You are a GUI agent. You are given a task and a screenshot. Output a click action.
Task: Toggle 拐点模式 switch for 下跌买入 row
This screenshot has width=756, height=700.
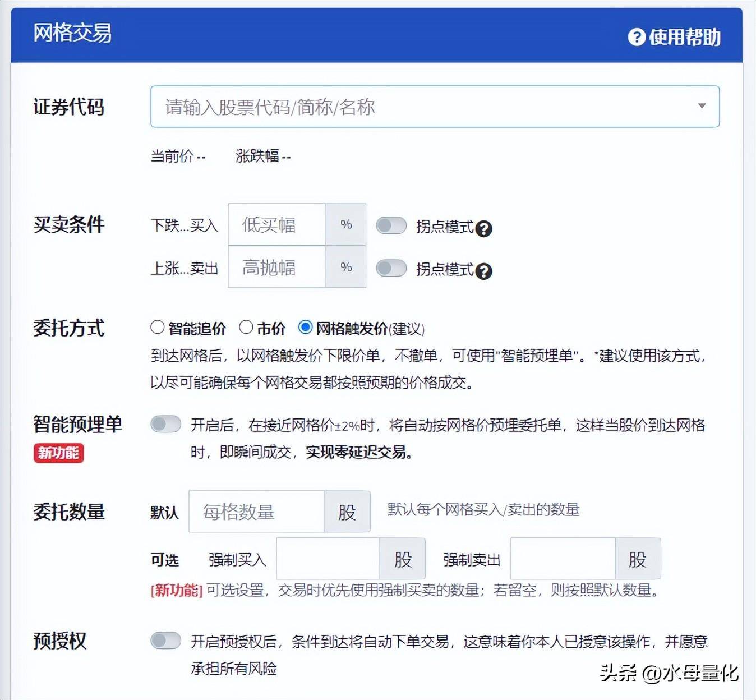[x=391, y=225]
